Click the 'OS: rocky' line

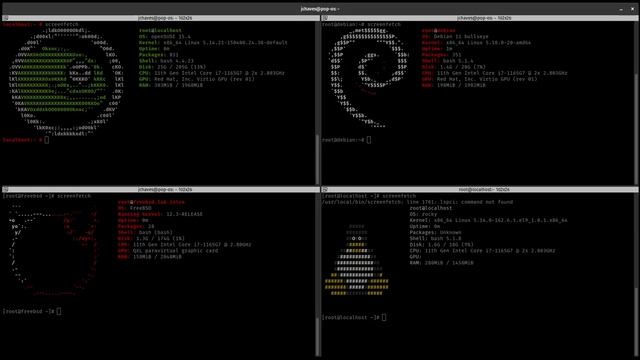tap(423, 214)
